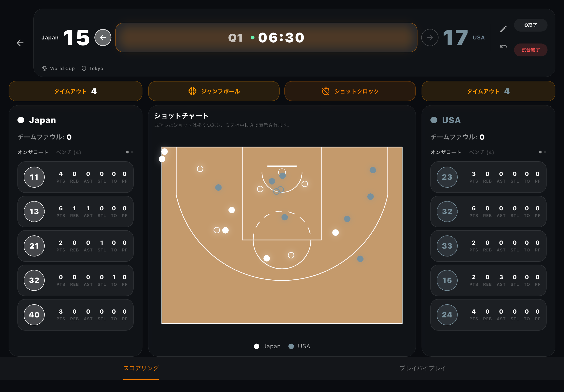
Task: Click Japan panel's second pagination dot
Action: pos(132,152)
